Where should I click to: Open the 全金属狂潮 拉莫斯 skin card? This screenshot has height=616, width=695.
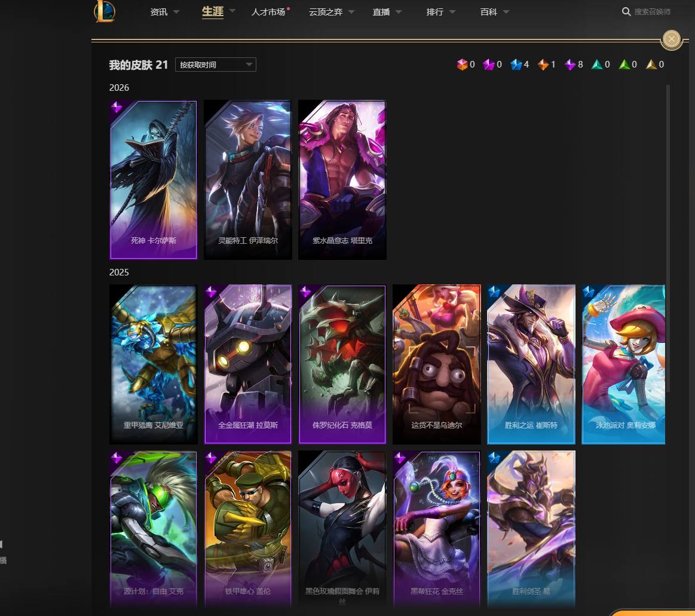tap(248, 364)
